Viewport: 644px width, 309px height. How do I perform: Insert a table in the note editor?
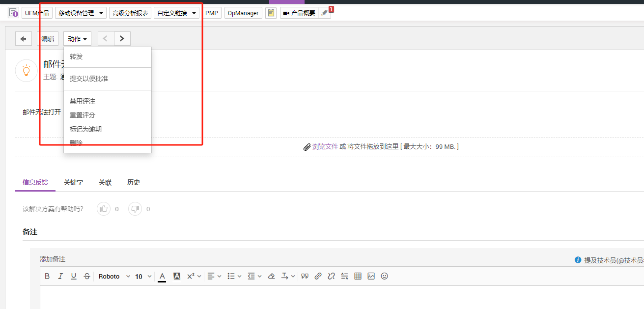358,276
